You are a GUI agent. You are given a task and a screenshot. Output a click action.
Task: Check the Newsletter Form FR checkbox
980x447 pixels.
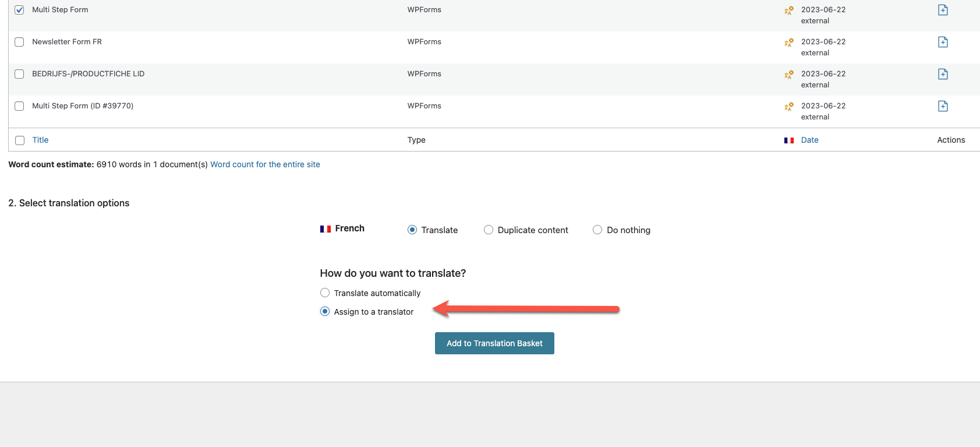coord(19,42)
